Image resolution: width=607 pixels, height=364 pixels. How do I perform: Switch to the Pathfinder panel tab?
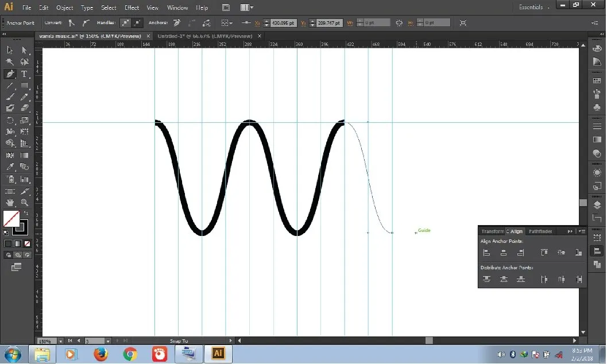[x=540, y=231]
